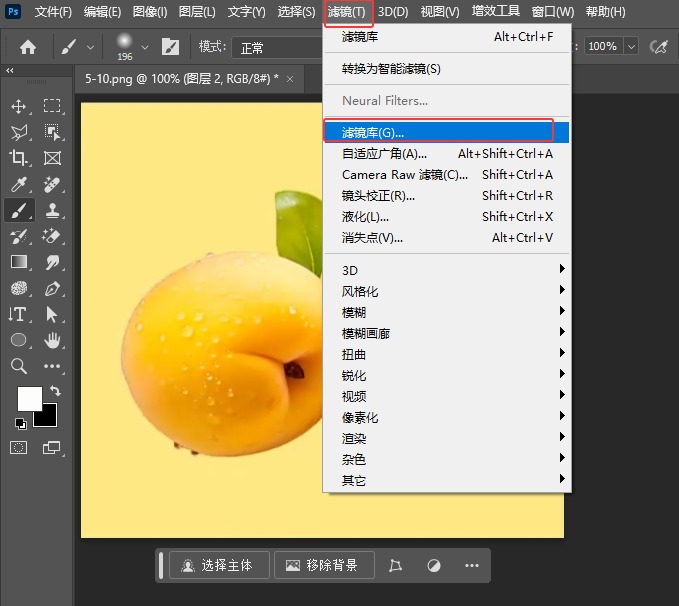This screenshot has height=606, width=679.
Task: Expand the 渲染 submenu
Action: [x=447, y=438]
